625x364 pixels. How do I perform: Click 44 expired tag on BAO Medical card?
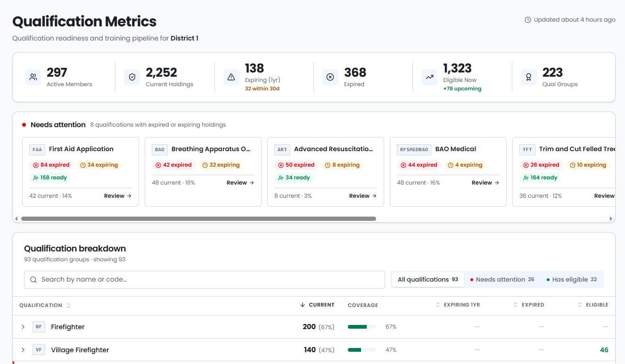point(419,165)
